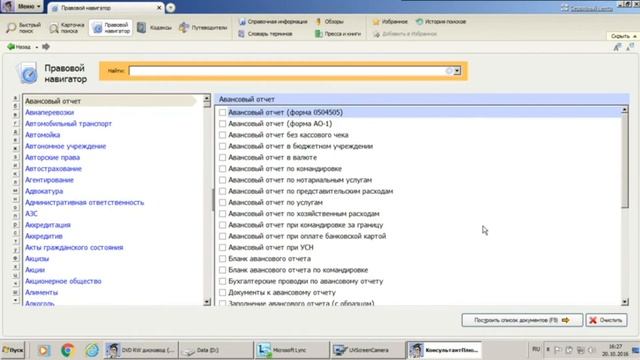Select Автомойка topic
Viewport: 640px width, 360px height.
coord(42,135)
